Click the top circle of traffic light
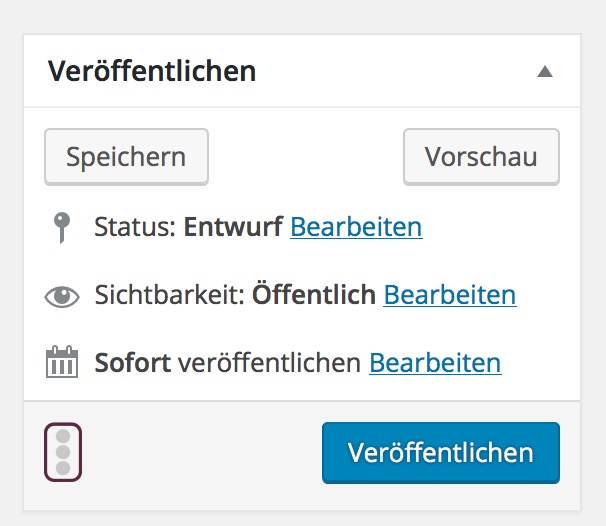 pyautogui.click(x=63, y=436)
